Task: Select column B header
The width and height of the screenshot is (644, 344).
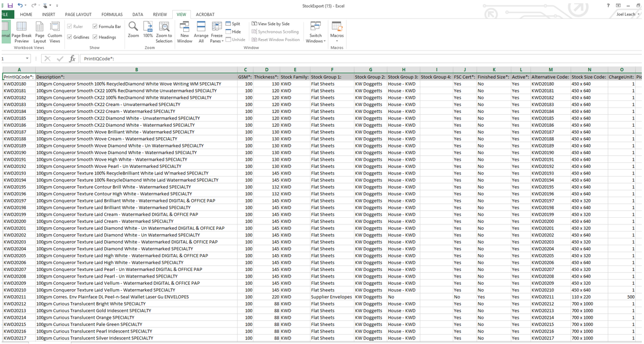Action: click(137, 70)
